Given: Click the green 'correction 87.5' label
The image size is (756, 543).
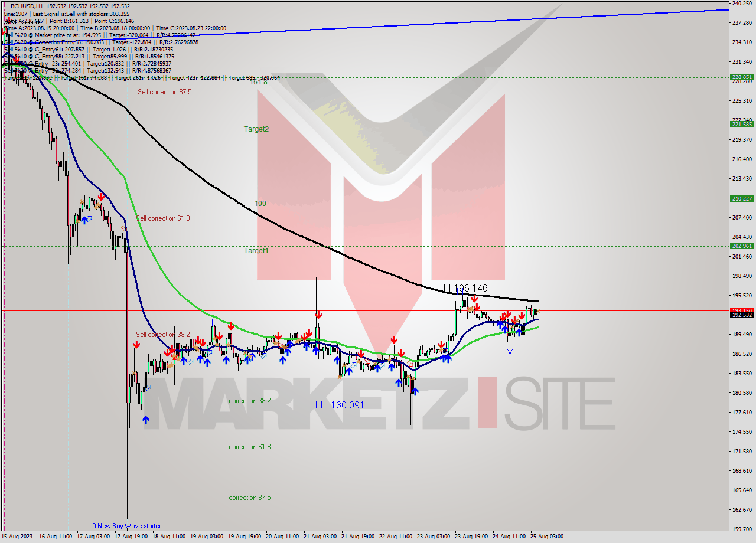Looking at the screenshot, I should [250, 498].
